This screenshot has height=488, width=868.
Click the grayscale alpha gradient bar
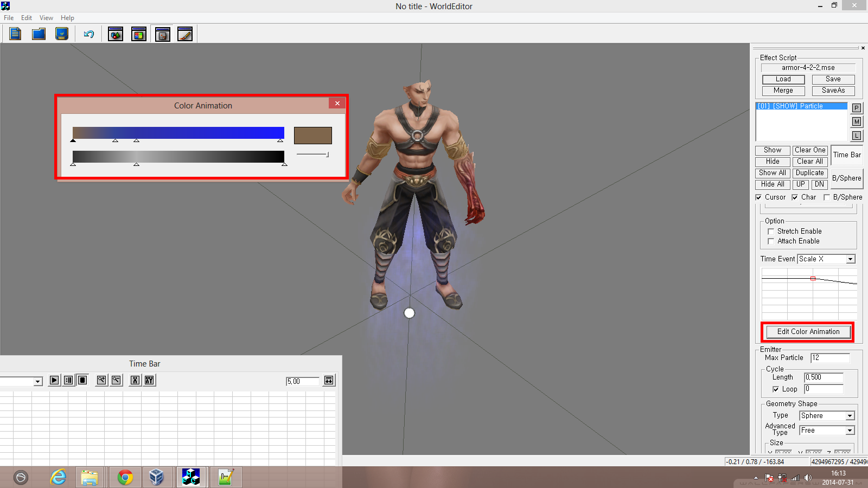coord(178,157)
